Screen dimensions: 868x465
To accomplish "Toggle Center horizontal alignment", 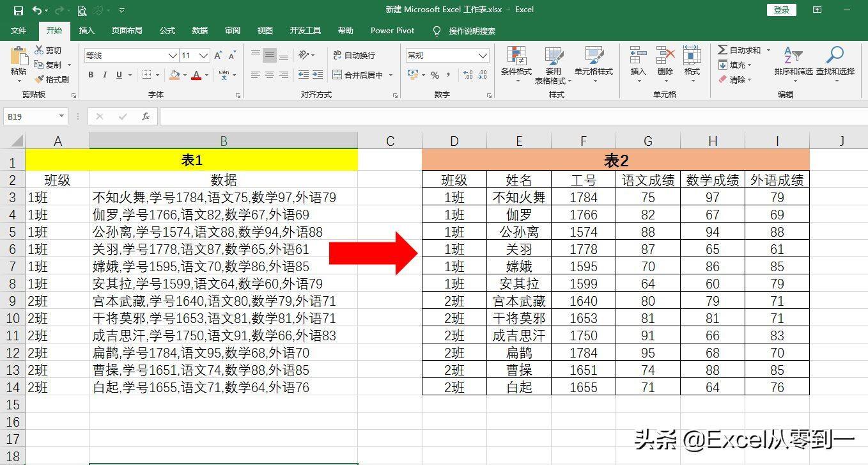I will point(270,75).
